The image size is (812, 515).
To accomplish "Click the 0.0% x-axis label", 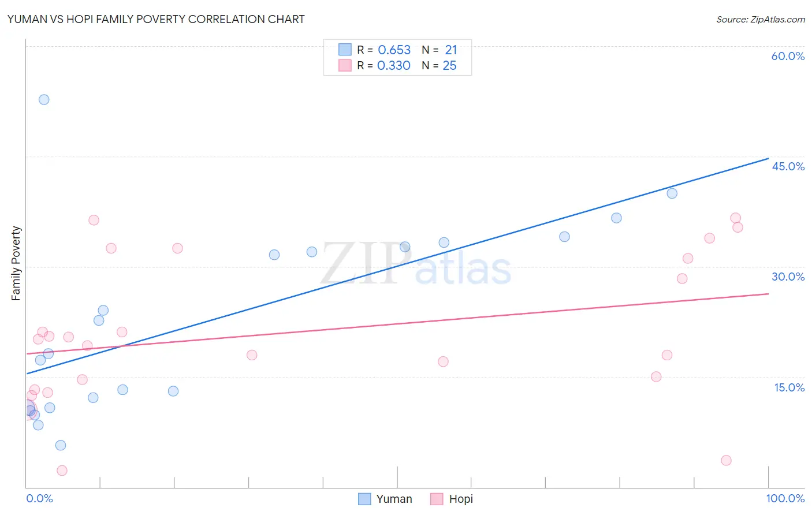I will point(39,498).
